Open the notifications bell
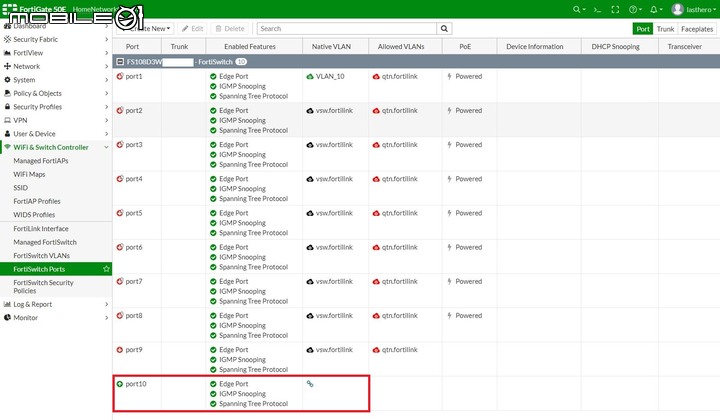The width and height of the screenshot is (720, 420). tap(656, 9)
